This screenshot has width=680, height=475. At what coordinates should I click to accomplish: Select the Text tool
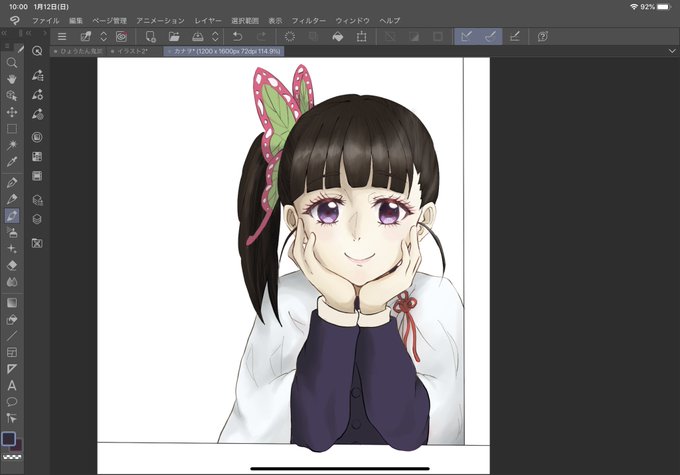click(12, 385)
